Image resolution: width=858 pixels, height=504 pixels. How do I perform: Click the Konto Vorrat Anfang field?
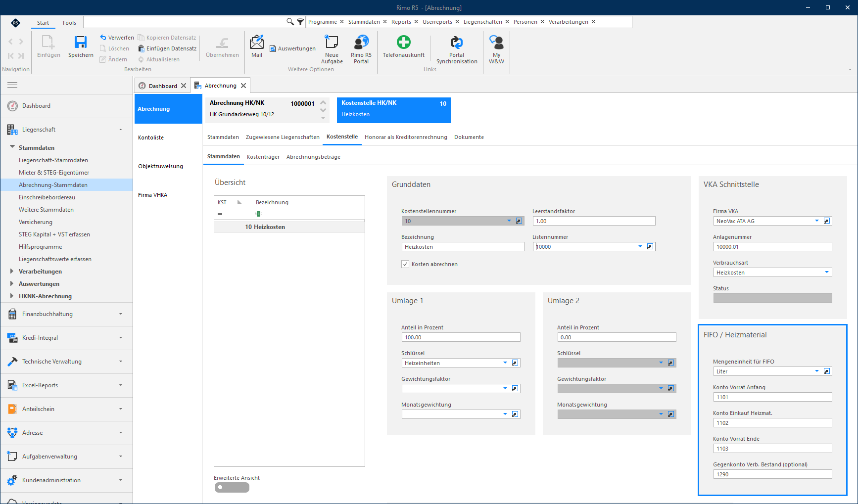pyautogui.click(x=772, y=397)
